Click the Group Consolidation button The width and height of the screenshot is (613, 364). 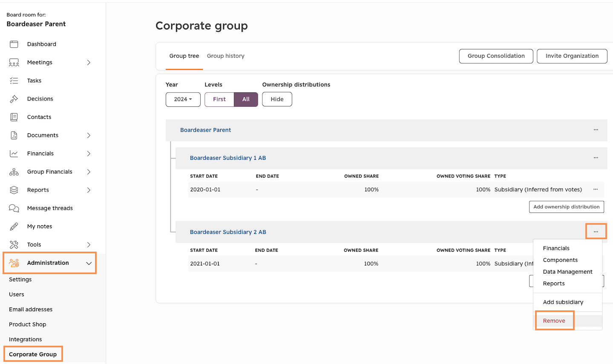(496, 56)
